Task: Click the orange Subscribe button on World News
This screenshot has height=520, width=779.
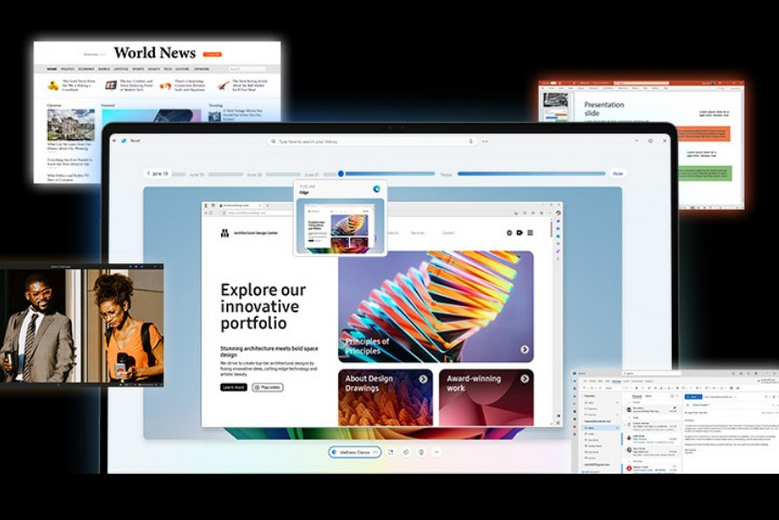Action: (x=212, y=54)
